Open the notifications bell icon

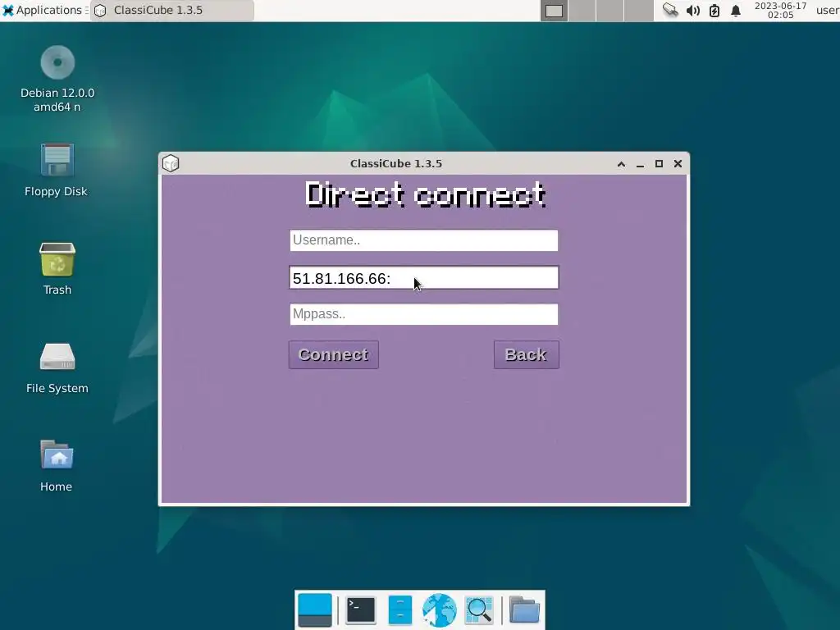pos(736,10)
